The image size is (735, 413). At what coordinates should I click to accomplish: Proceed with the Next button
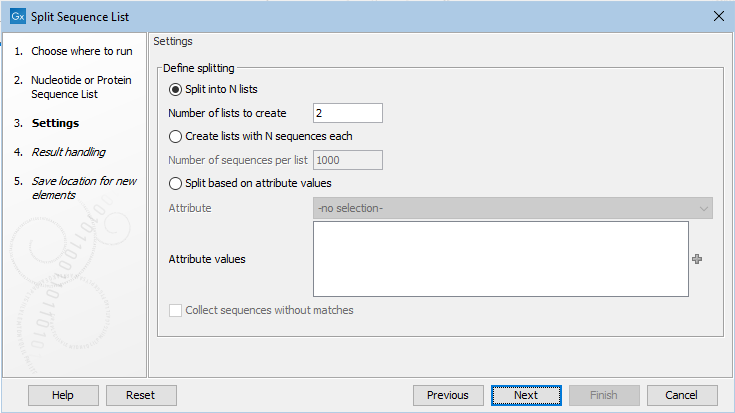pyautogui.click(x=526, y=395)
